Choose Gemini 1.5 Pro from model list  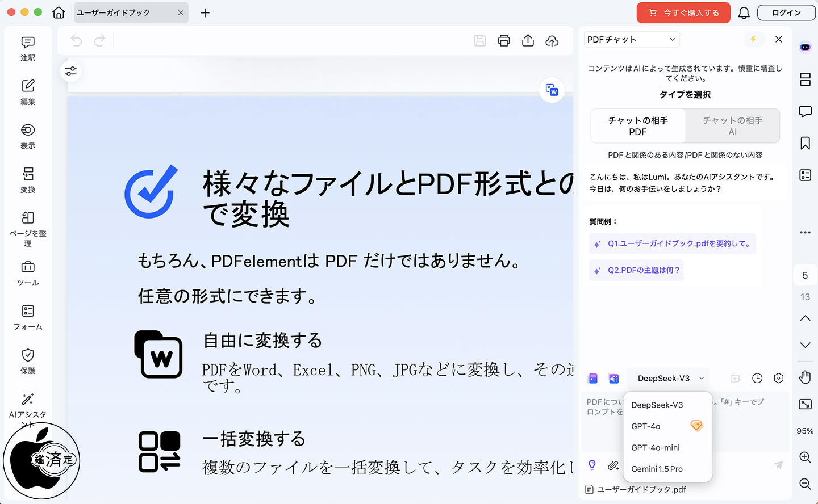tap(668, 469)
